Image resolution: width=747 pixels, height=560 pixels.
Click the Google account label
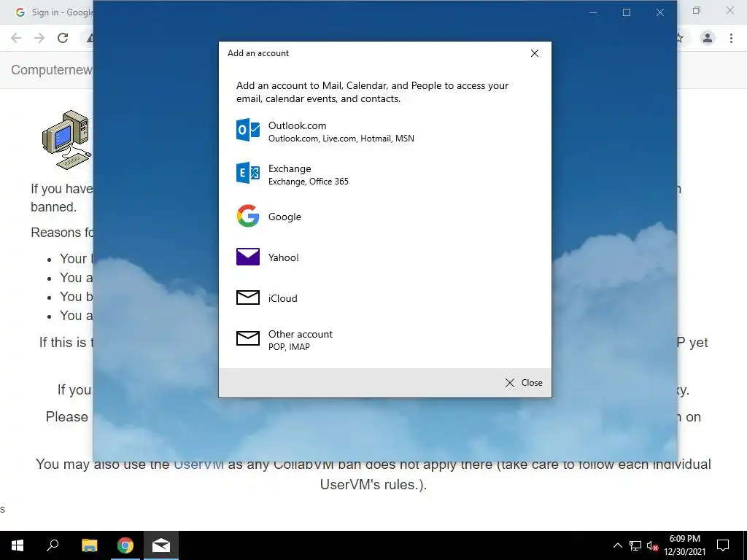(285, 217)
